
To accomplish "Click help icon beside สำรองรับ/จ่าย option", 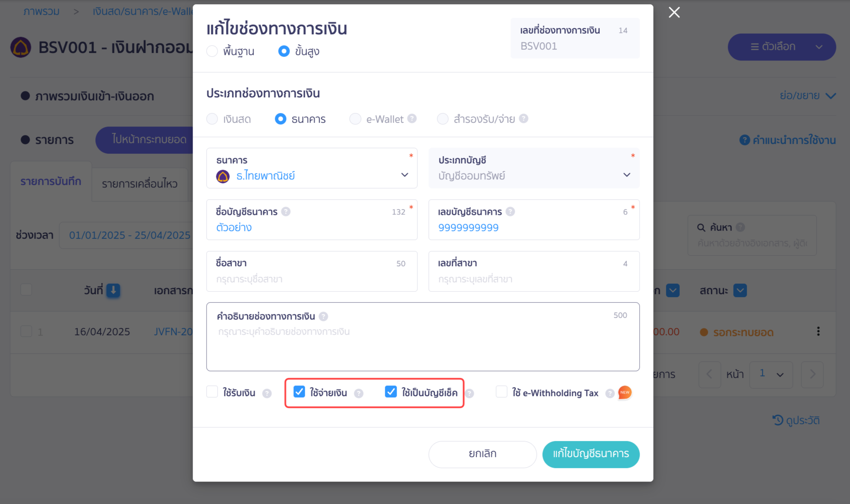I will click(524, 119).
